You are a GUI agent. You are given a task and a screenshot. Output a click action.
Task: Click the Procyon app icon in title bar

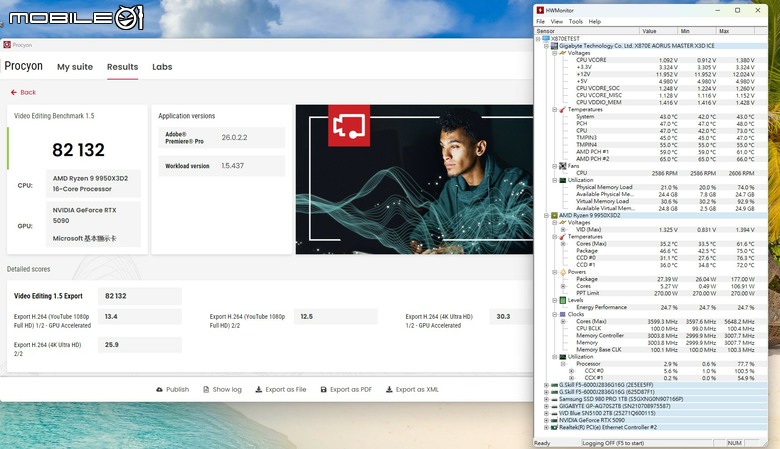(x=7, y=45)
